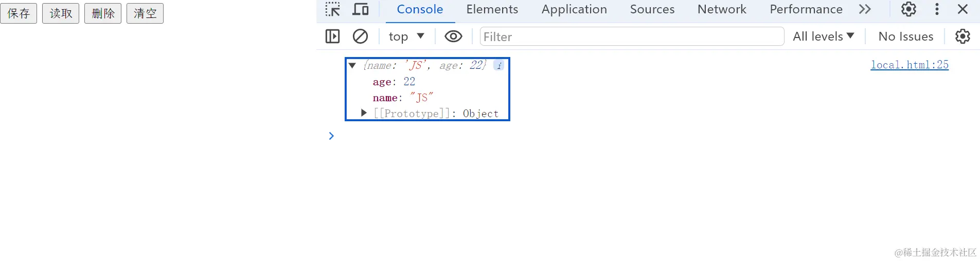Show more DevTools tabs chevron
Screen dimensions: 980x261
[x=865, y=9]
